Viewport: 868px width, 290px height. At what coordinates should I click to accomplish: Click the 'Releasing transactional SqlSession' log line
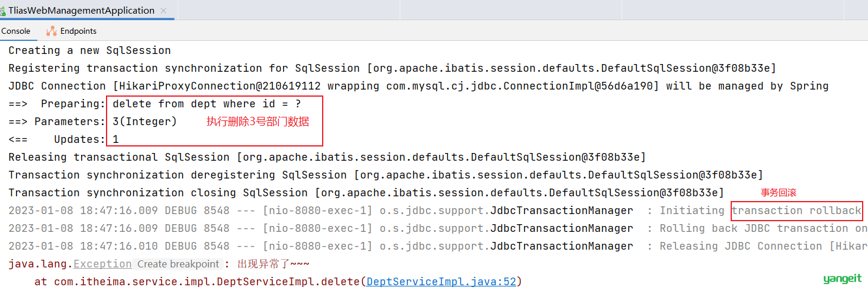327,157
